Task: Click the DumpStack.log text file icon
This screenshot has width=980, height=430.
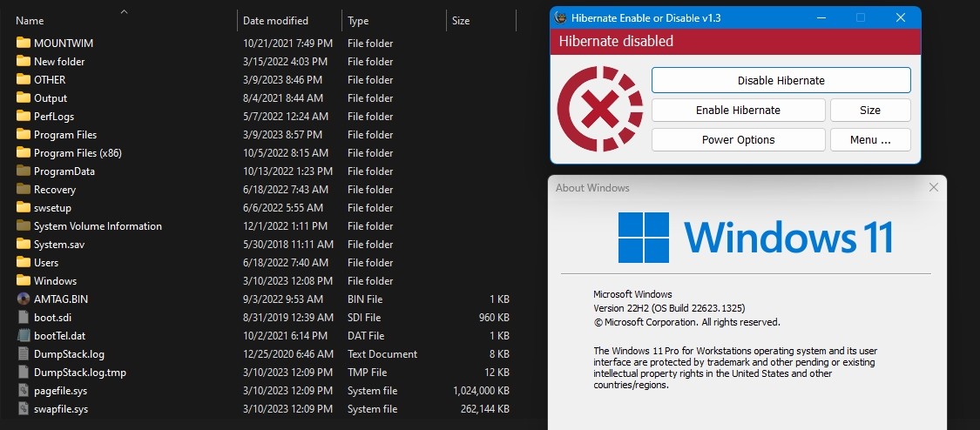Action: tap(24, 354)
